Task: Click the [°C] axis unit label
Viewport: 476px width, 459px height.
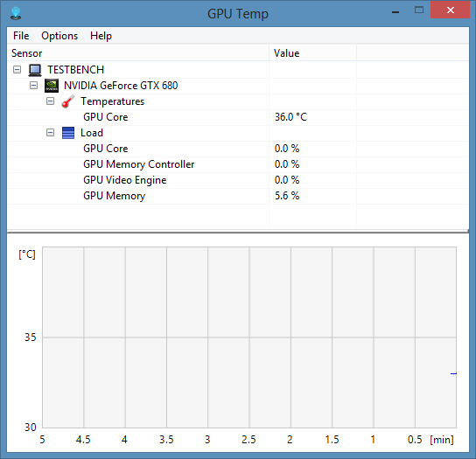Action: 27,254
